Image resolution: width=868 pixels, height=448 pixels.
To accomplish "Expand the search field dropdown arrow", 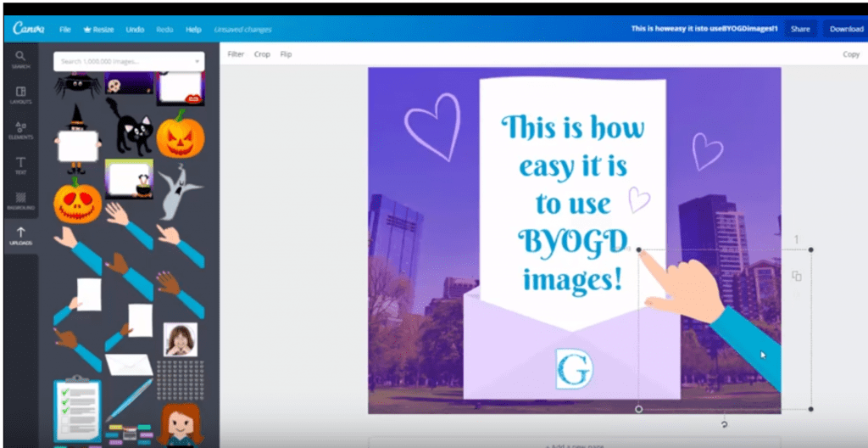I will [197, 62].
